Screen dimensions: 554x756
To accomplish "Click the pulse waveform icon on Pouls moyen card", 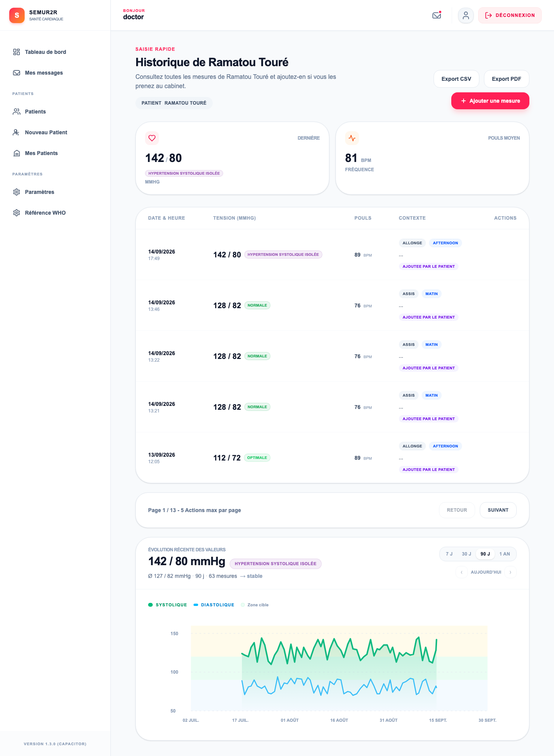I will click(x=352, y=138).
